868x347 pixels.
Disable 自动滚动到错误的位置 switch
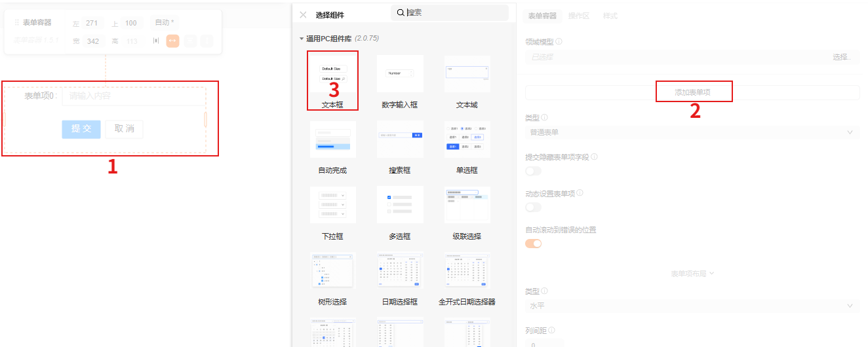point(534,244)
